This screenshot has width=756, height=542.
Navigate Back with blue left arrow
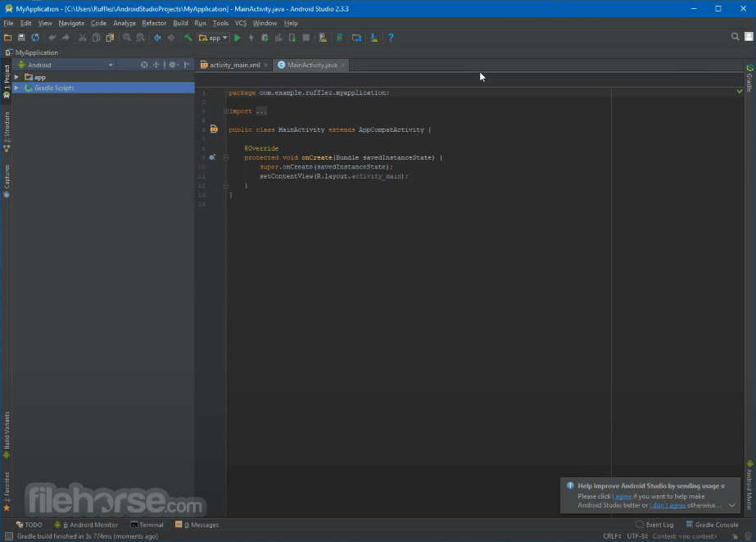[157, 38]
